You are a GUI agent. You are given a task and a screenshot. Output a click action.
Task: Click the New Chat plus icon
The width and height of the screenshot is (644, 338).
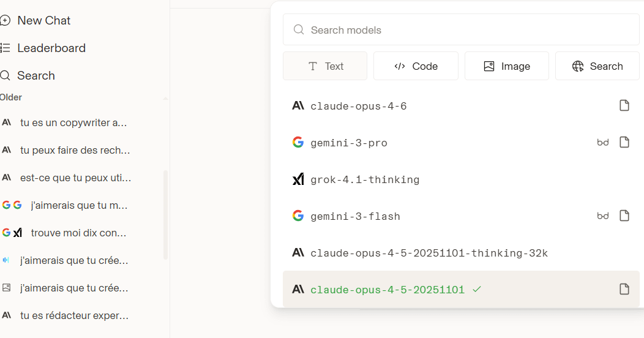(x=5, y=21)
